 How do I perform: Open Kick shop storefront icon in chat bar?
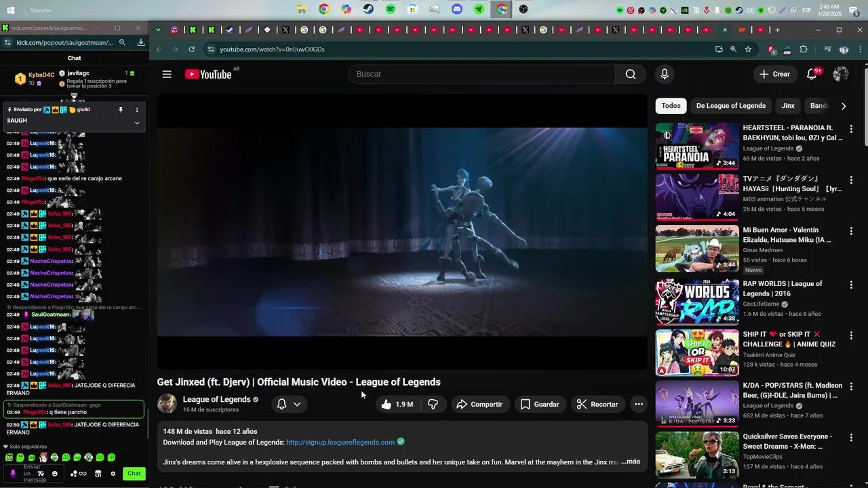(98, 474)
